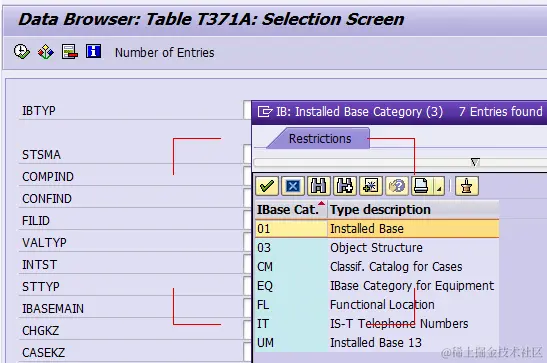Click the IBASEMAIN field label
Viewport: 547px width, 363px height.
53,309
